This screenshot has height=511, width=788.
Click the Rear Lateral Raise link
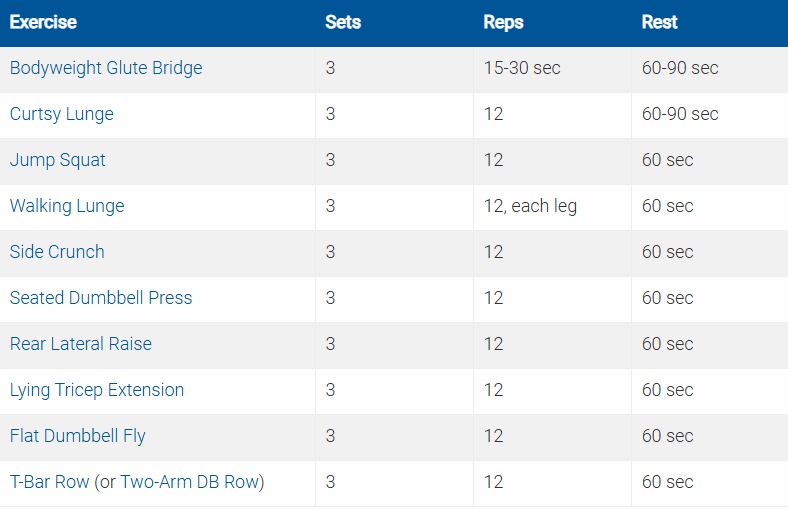click(81, 344)
